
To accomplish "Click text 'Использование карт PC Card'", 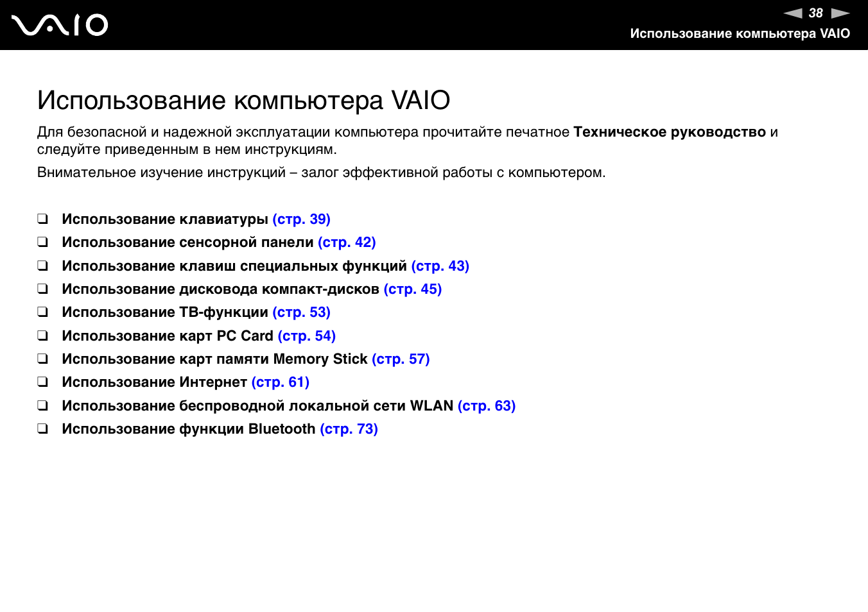I will coord(168,336).
